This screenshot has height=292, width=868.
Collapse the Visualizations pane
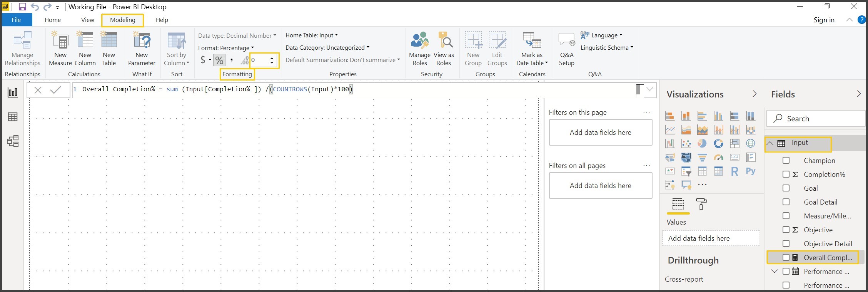(x=754, y=94)
